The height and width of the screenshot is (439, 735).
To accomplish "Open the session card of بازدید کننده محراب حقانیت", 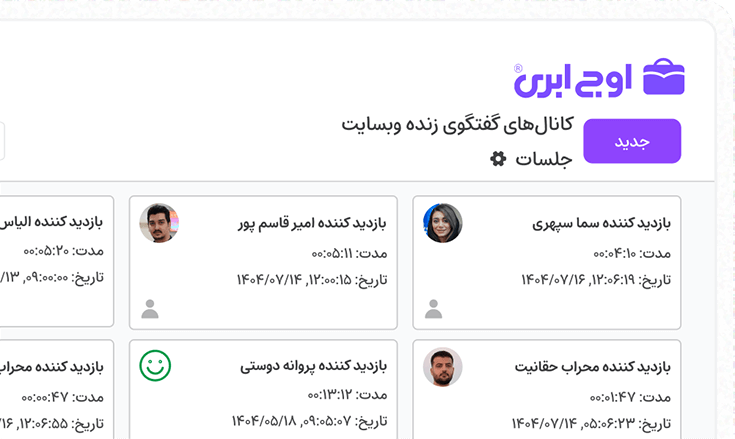I will tap(547, 389).
